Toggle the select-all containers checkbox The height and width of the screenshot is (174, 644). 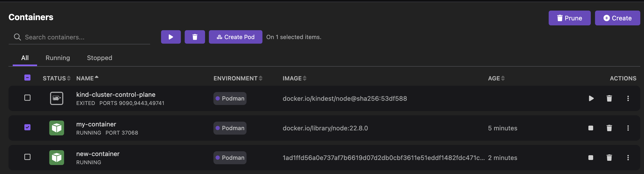[28, 77]
